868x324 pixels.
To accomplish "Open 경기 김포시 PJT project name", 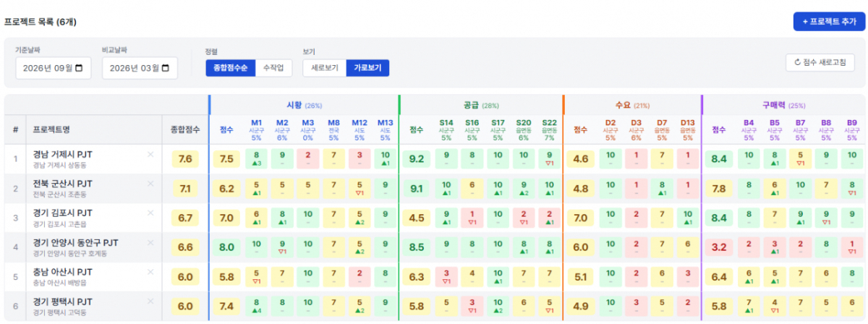I will click(62, 213).
